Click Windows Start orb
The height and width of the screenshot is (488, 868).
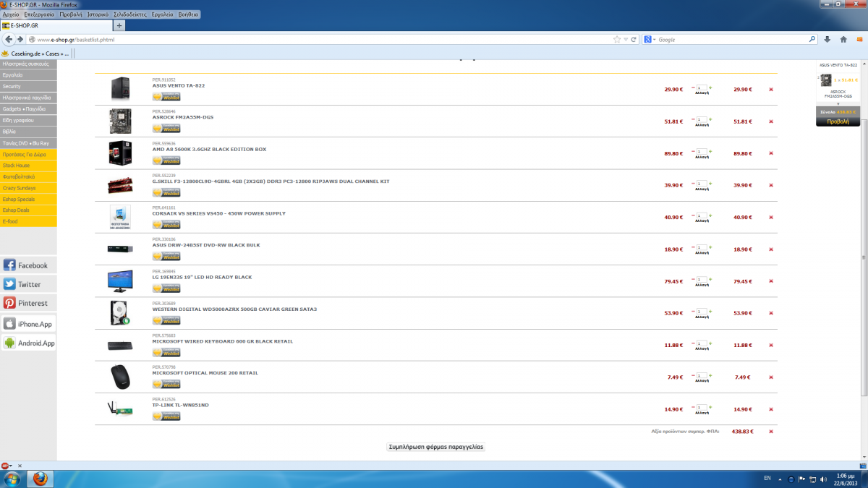coord(12,479)
